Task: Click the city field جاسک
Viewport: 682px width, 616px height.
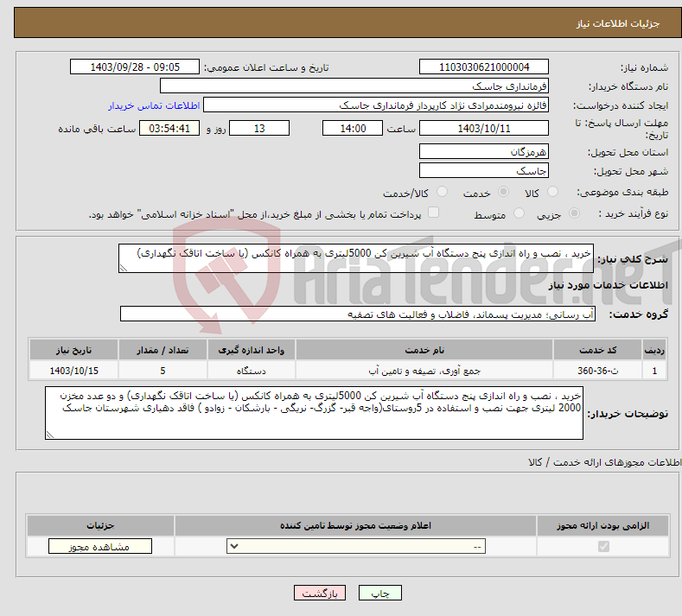Action: coord(484,170)
